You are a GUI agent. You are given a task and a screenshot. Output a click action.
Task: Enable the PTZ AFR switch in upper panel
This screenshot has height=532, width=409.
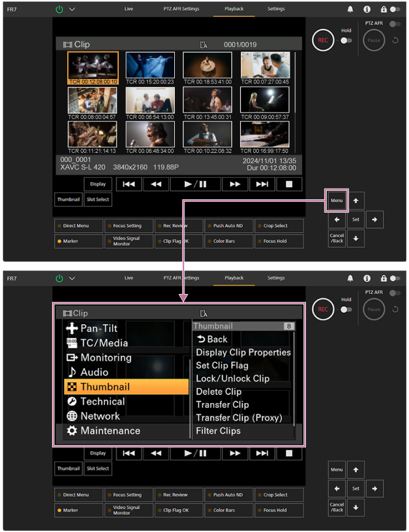[396, 24]
